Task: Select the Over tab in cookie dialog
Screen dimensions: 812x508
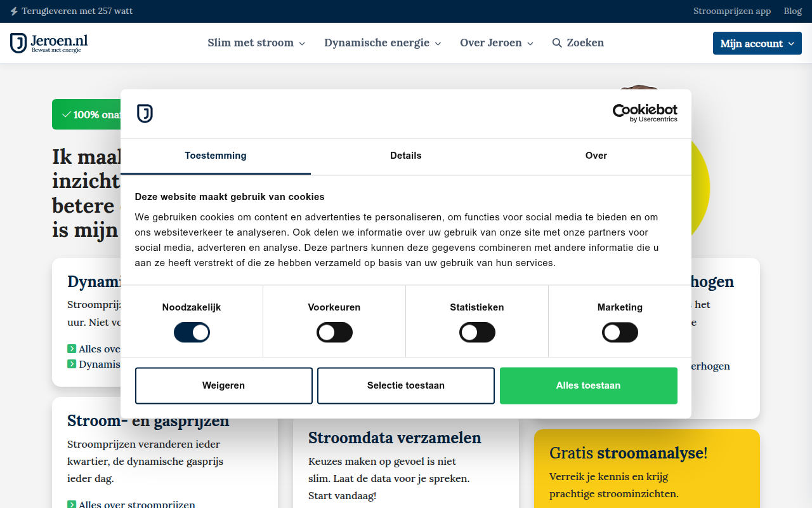Action: pyautogui.click(x=596, y=156)
